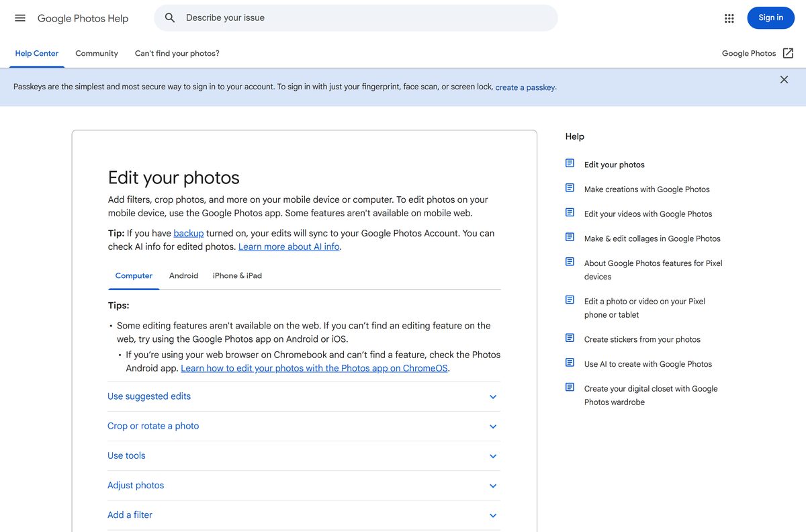This screenshot has width=806, height=532.
Task: Open the Google apps grid
Action: (x=729, y=18)
